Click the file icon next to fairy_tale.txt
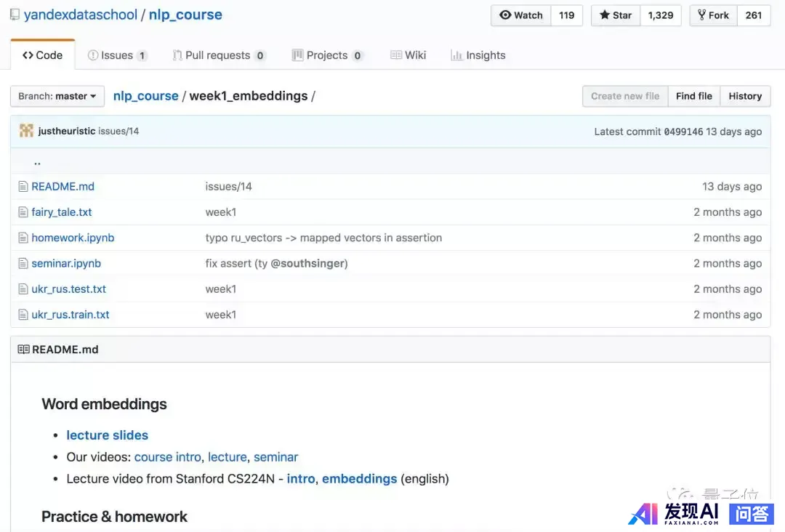 tap(23, 212)
